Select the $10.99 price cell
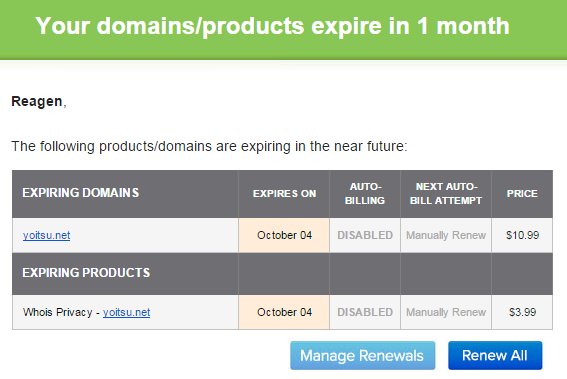 click(522, 235)
